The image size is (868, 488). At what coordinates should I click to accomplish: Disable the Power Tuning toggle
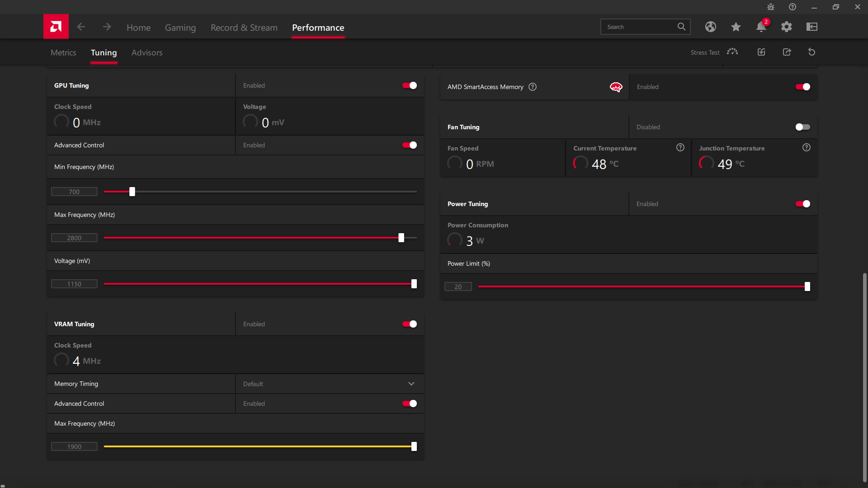tap(803, 204)
